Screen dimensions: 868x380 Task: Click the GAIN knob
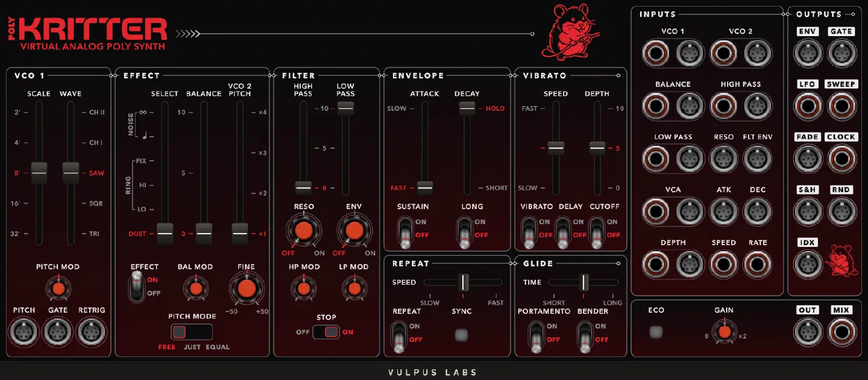click(x=724, y=332)
